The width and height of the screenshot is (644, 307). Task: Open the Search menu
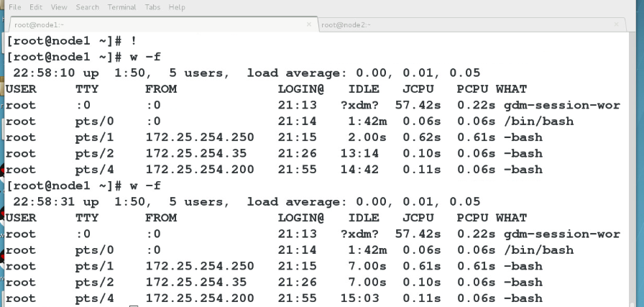coord(87,7)
